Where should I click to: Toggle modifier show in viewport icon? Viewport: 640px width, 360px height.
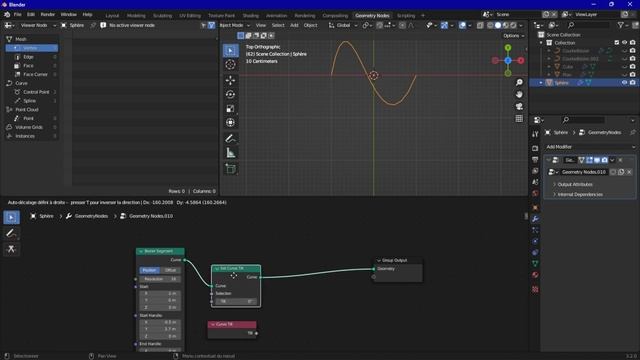597,160
